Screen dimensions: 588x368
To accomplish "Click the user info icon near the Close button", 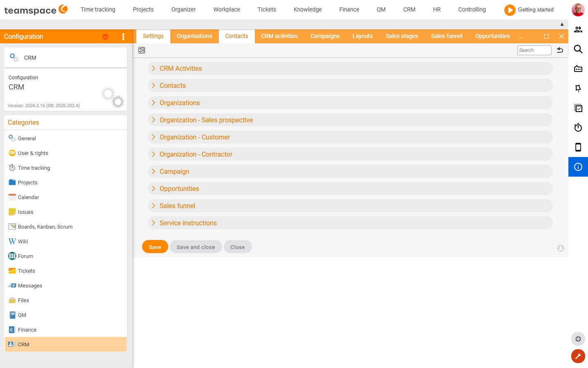I will 561,248.
